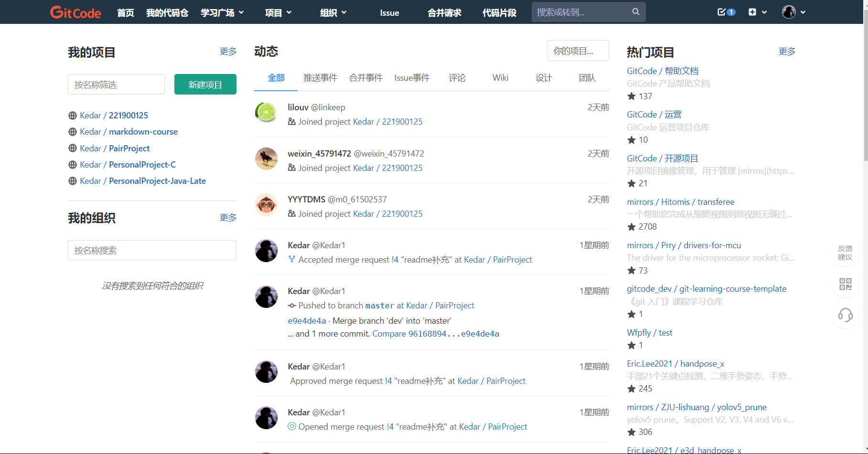Screen dimensions: 868x454
Task: Open commit link e9e4de4a
Action: (307, 321)
